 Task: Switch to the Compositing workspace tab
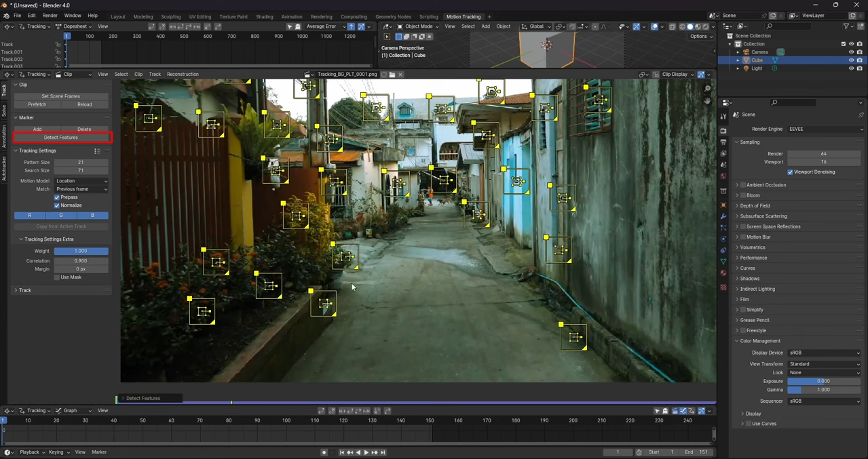[x=354, y=17]
